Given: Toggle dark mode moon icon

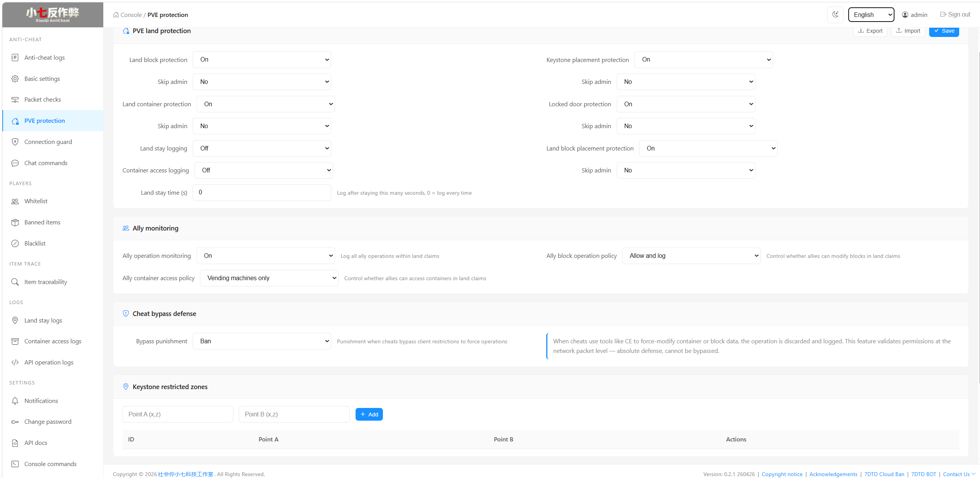Looking at the screenshot, I should pos(835,15).
